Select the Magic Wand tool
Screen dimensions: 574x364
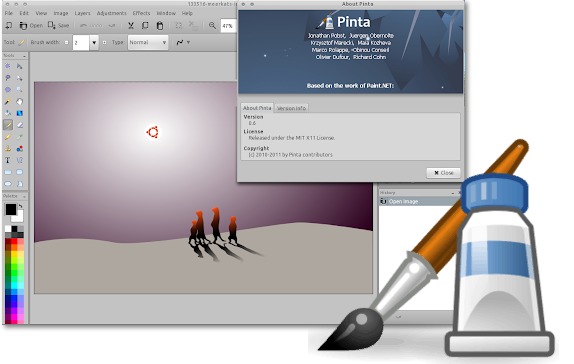click(x=8, y=101)
